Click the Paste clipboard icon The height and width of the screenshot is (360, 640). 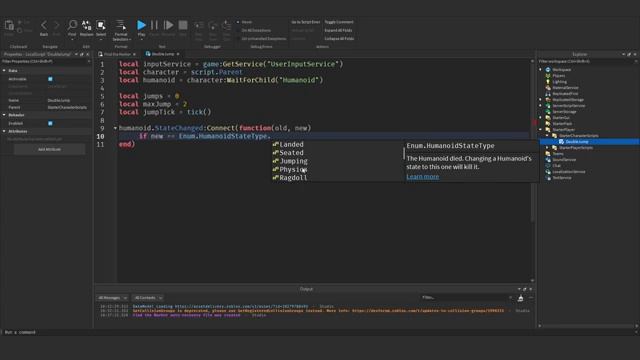(x=9, y=26)
